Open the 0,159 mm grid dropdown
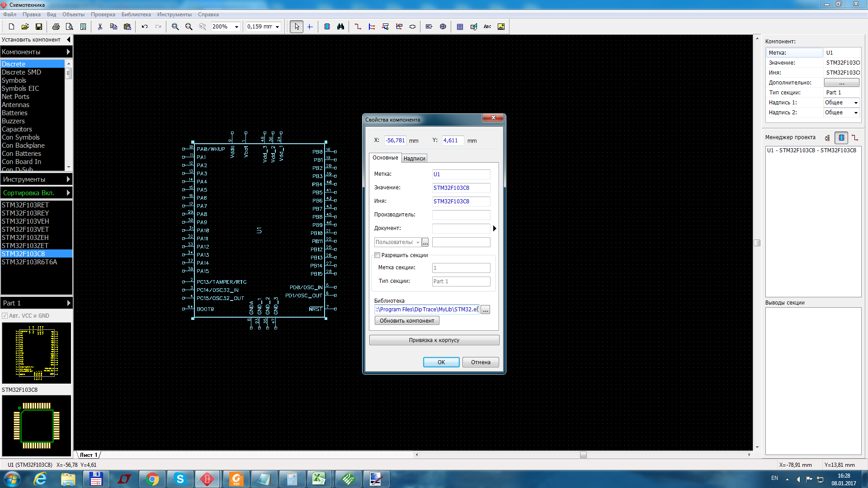 277,27
